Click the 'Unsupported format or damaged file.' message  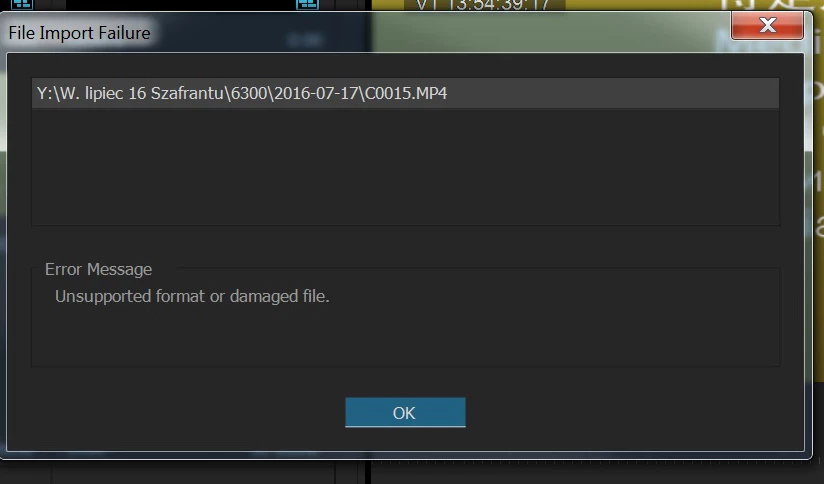coord(192,296)
